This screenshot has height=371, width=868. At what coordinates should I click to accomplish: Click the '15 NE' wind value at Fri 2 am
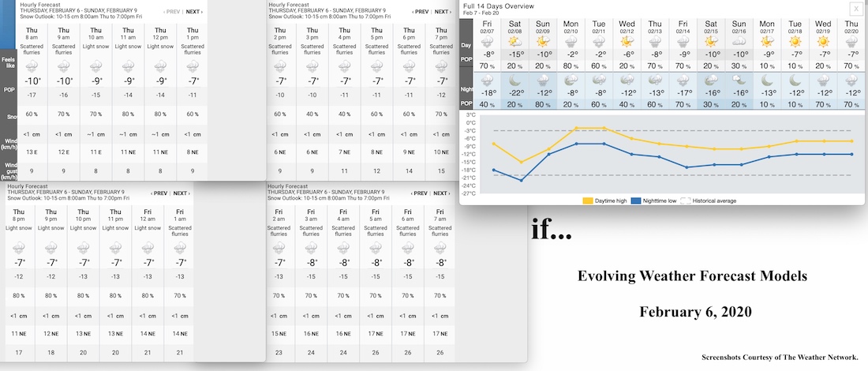click(279, 334)
